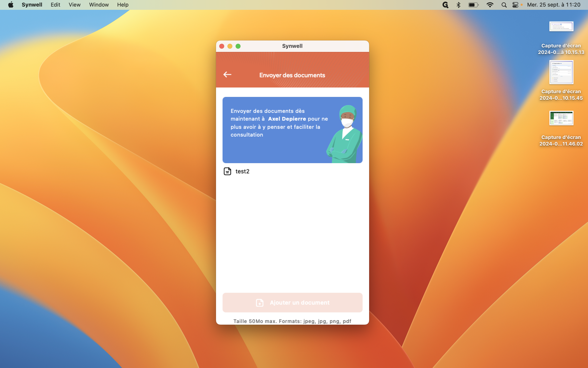Screen dimensions: 588x368
Task: Click the Envoyer des documents header title
Action: click(x=292, y=75)
